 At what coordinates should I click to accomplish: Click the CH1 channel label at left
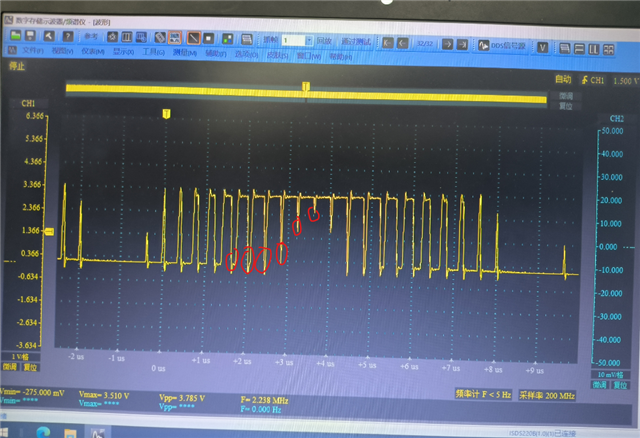click(x=28, y=103)
